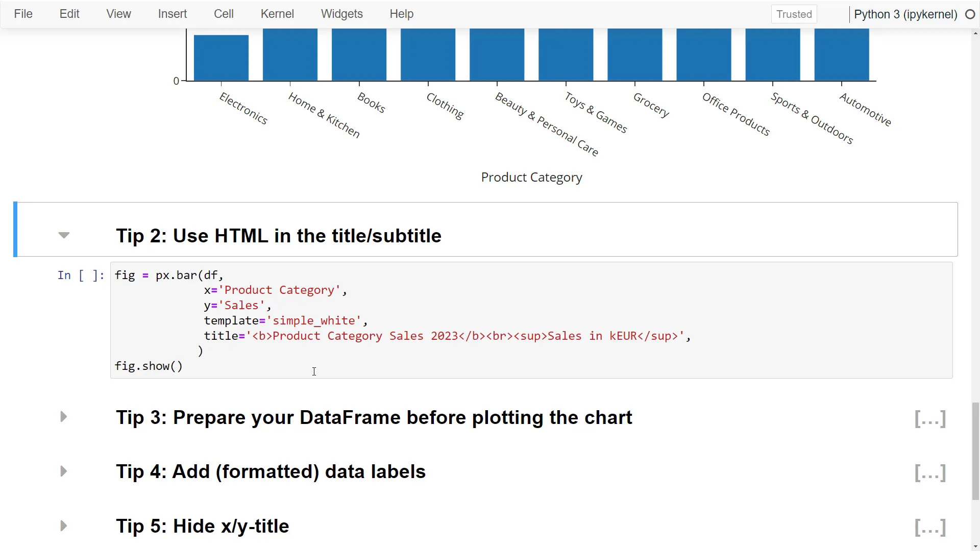Open the Edit menu
The height and width of the screenshot is (551, 980).
click(69, 14)
